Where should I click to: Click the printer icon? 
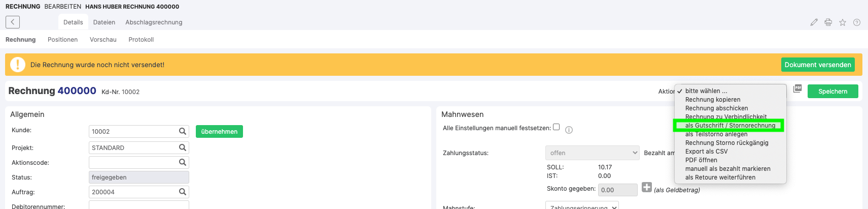828,22
